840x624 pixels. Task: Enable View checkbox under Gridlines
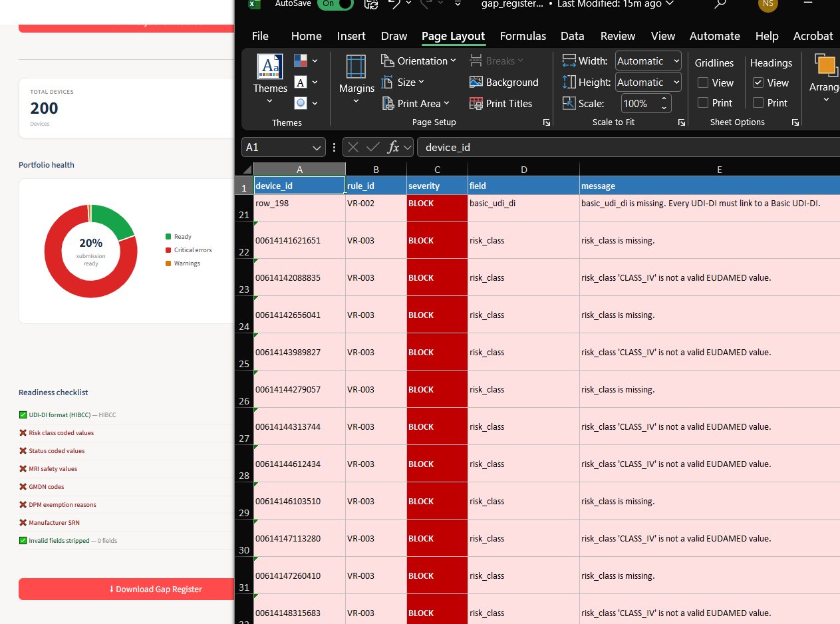[x=702, y=82]
